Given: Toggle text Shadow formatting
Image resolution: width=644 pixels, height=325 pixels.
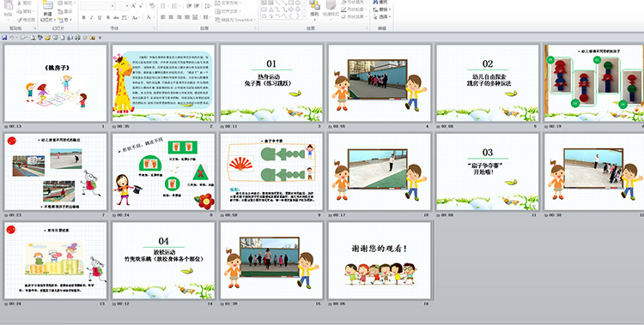Looking at the screenshot, I should pyautogui.click(x=108, y=17).
